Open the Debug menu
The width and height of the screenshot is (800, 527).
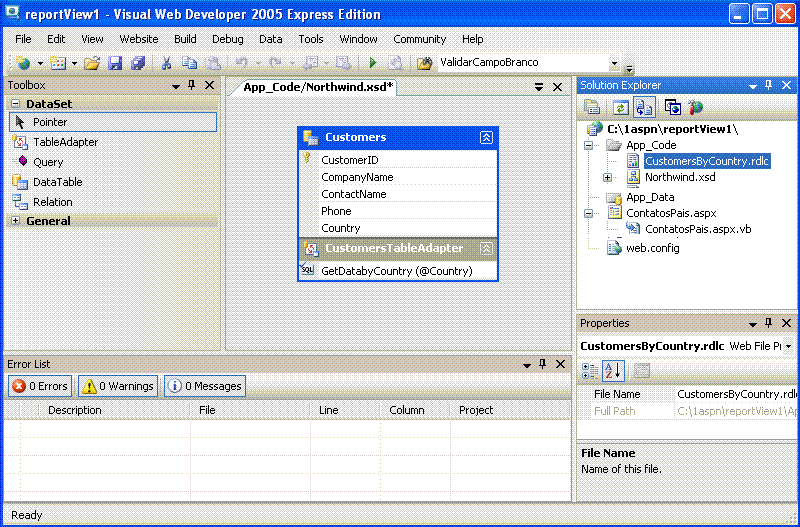(x=228, y=39)
